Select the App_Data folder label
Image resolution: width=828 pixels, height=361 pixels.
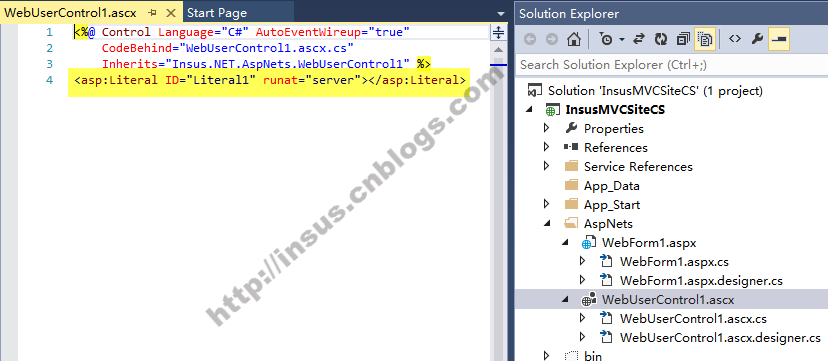tap(611, 186)
